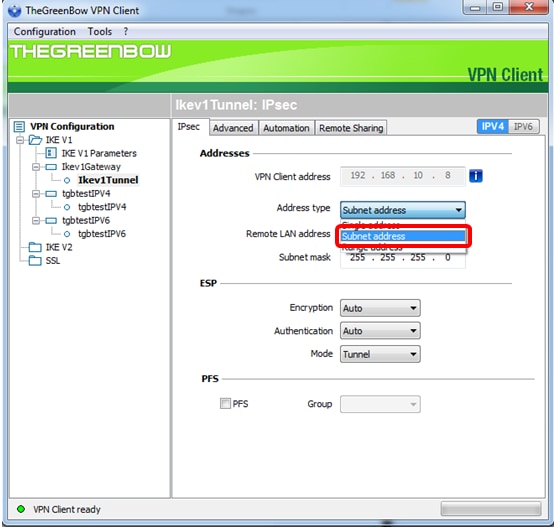
Task: Maximize the VPN Client window
Action: (498, 7)
